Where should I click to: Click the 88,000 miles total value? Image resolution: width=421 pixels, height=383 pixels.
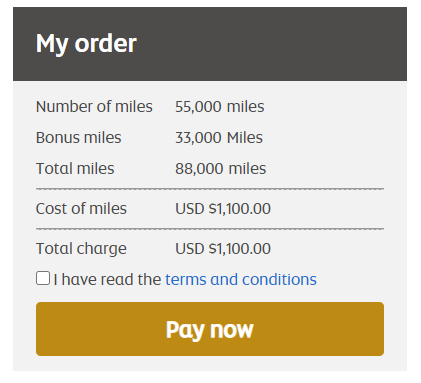coord(221,169)
